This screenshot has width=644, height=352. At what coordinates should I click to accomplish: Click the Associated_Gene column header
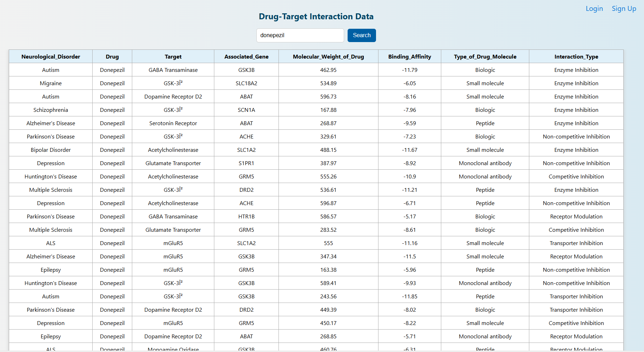pos(247,56)
